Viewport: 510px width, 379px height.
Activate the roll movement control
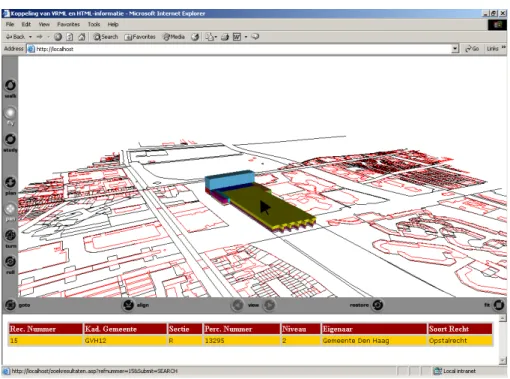click(10, 262)
